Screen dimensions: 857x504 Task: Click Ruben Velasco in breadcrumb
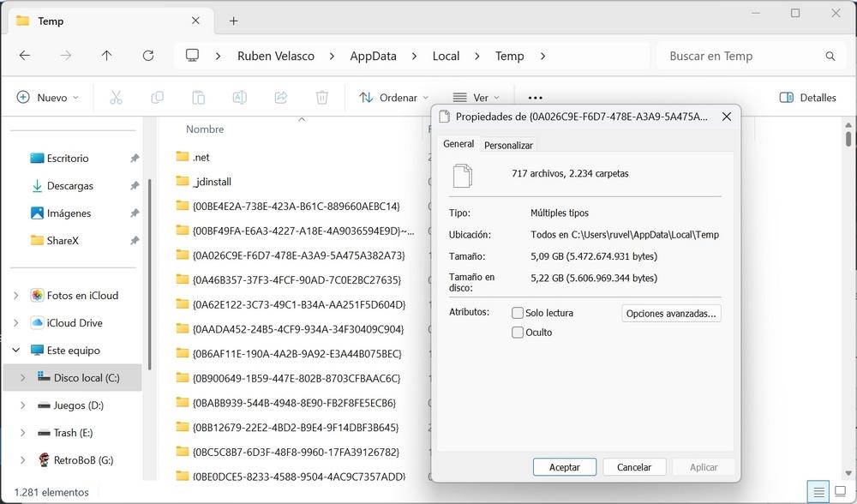276,56
